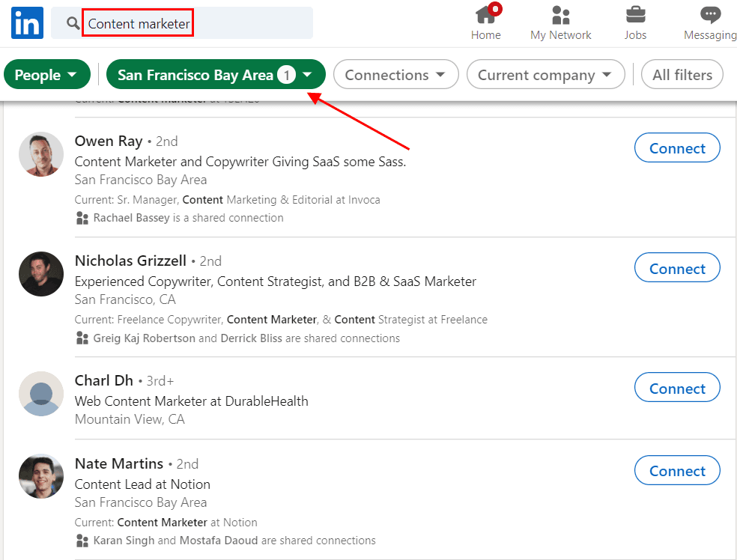
Task: Open Rachael Bassey shared connection link
Action: click(189, 218)
